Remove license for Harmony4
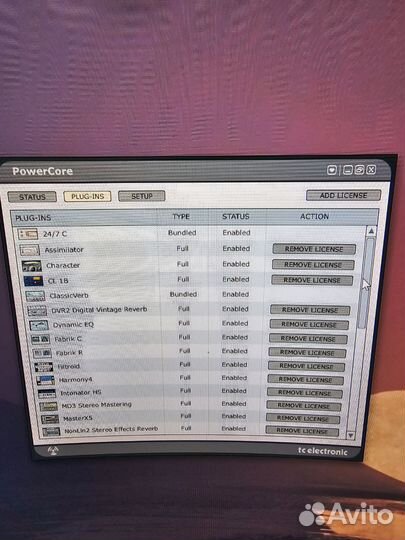 click(x=305, y=380)
